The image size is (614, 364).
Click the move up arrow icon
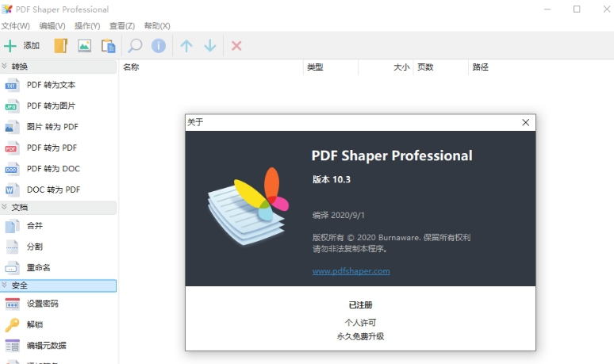[186, 46]
